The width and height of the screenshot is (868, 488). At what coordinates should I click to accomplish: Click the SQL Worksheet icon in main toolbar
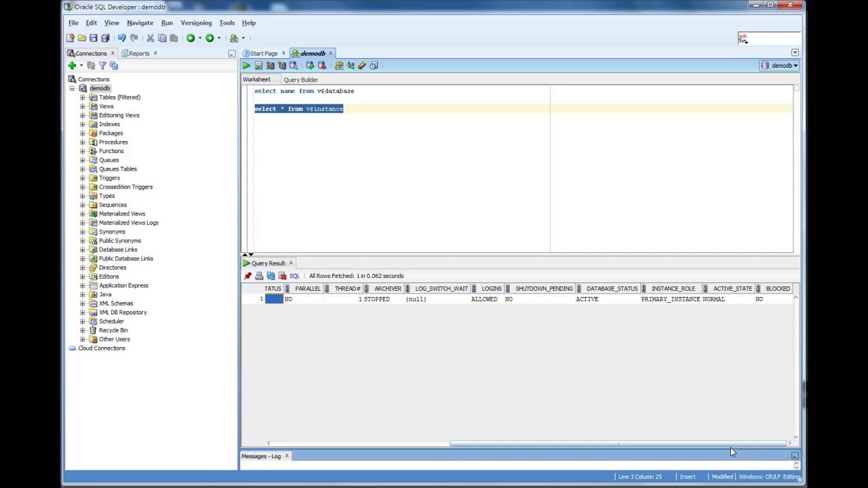[234, 38]
